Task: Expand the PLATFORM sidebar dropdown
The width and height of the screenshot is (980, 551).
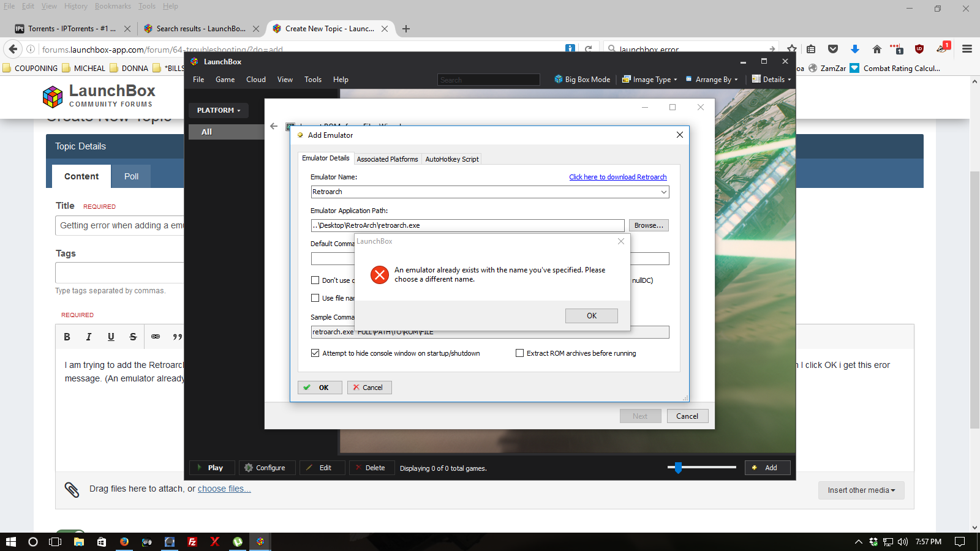Action: pos(219,110)
